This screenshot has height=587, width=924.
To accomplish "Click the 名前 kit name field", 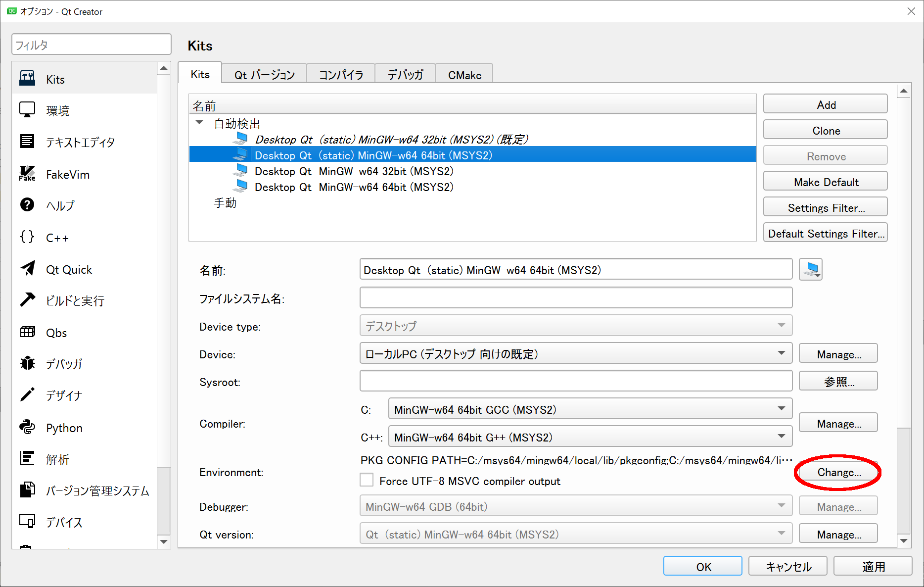I will point(576,270).
